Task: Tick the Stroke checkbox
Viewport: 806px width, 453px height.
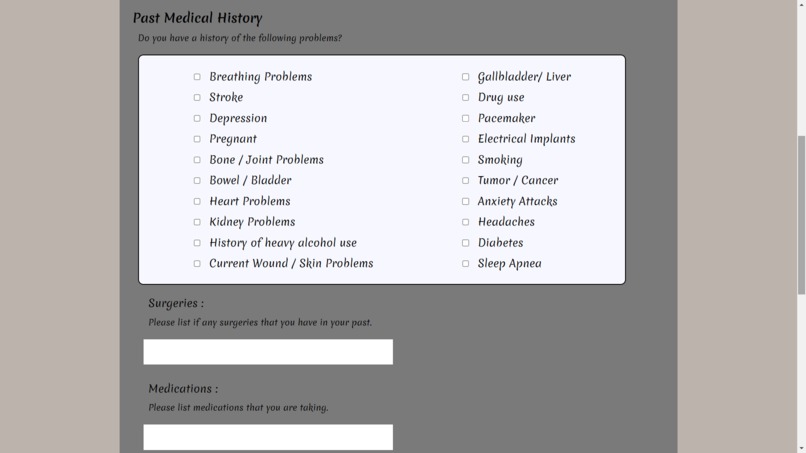Action: point(197,97)
